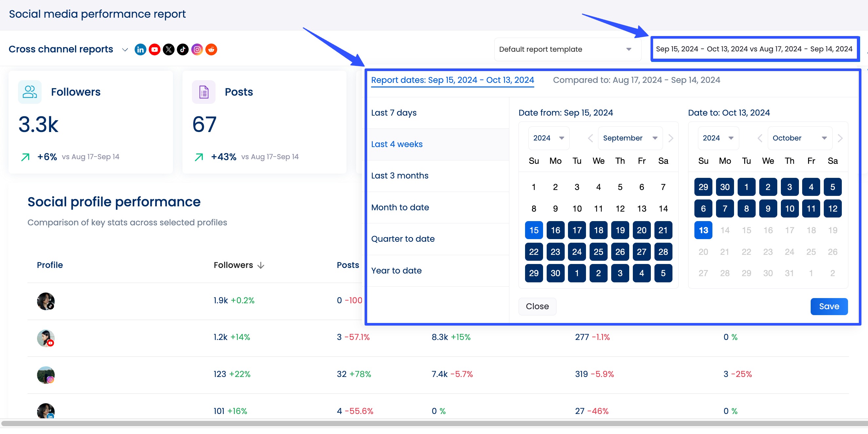Open the September month selector
The width and height of the screenshot is (868, 434).
(630, 138)
